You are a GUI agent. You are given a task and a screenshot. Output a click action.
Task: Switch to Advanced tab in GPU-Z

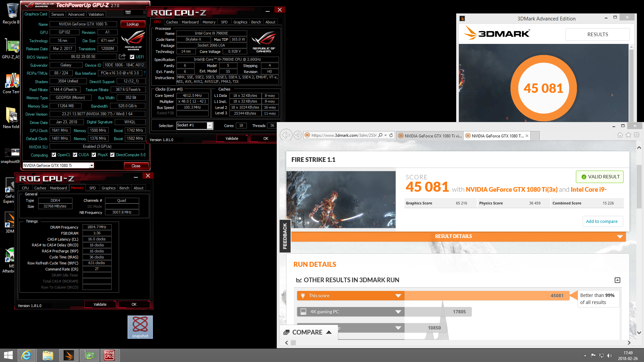point(76,14)
